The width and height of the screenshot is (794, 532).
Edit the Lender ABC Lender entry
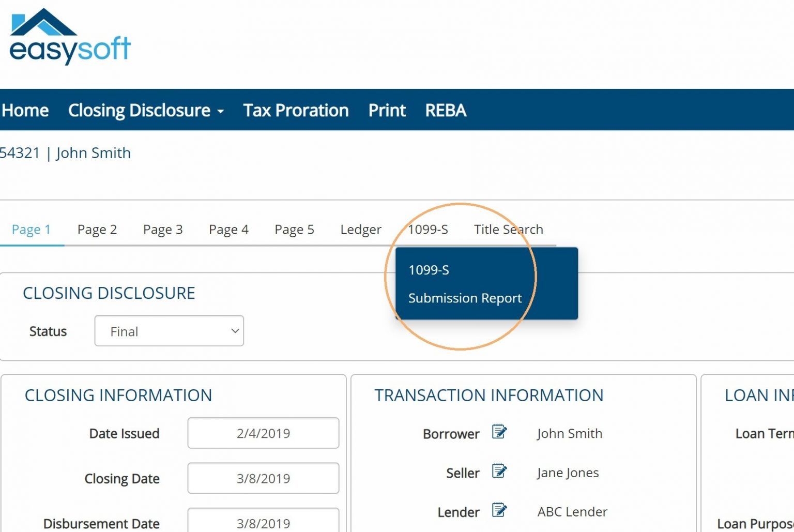tap(499, 511)
